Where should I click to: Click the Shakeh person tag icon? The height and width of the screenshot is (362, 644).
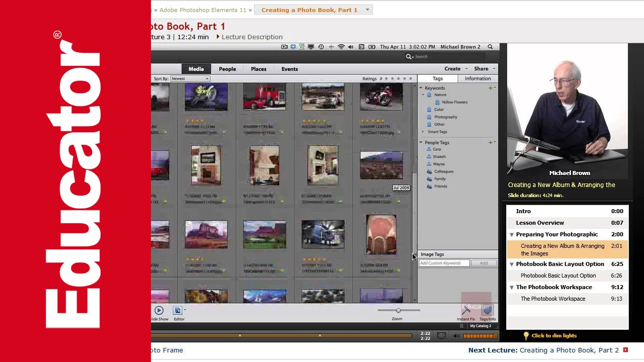(x=429, y=156)
